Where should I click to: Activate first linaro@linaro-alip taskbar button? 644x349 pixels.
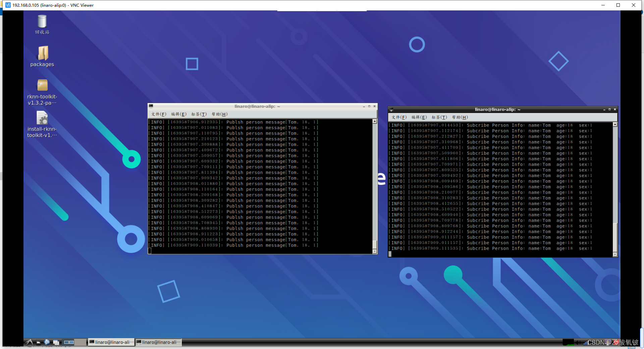[111, 342]
